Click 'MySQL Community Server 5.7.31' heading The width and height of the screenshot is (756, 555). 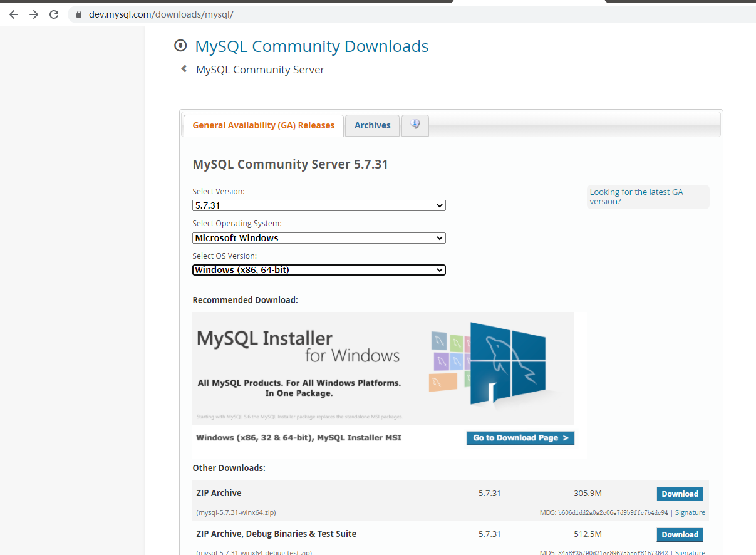tap(290, 165)
